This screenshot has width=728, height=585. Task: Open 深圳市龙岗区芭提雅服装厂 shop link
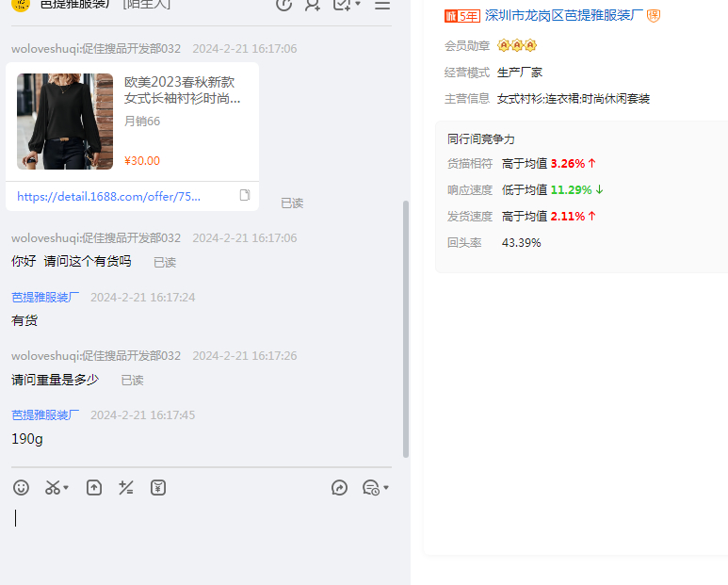pyautogui.click(x=563, y=16)
